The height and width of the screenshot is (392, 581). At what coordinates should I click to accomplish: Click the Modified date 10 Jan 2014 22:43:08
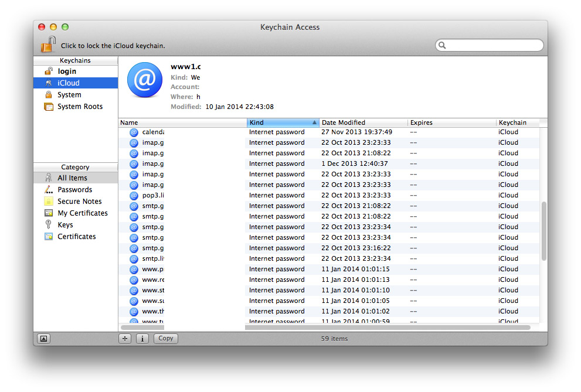(239, 107)
